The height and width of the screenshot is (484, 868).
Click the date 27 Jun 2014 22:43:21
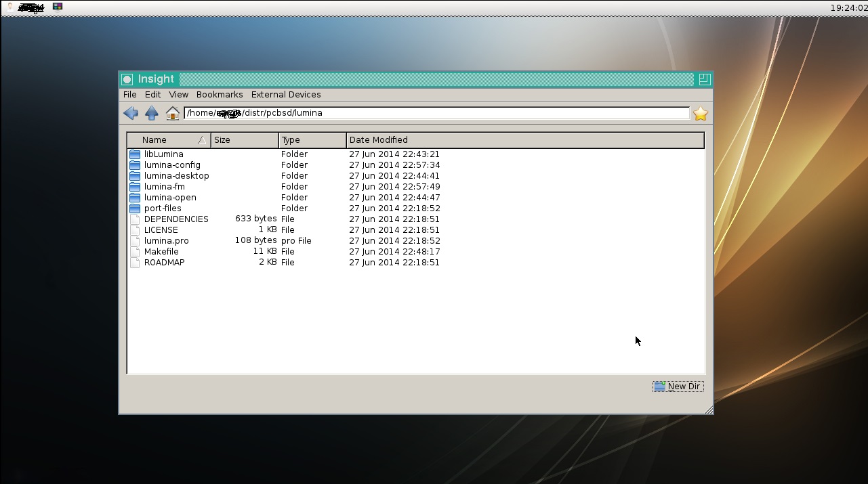pos(394,154)
